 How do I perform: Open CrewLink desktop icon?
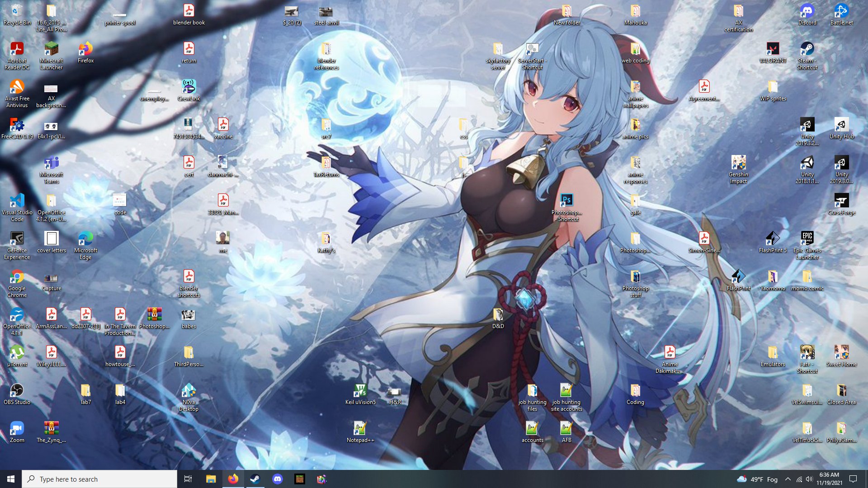click(x=189, y=90)
